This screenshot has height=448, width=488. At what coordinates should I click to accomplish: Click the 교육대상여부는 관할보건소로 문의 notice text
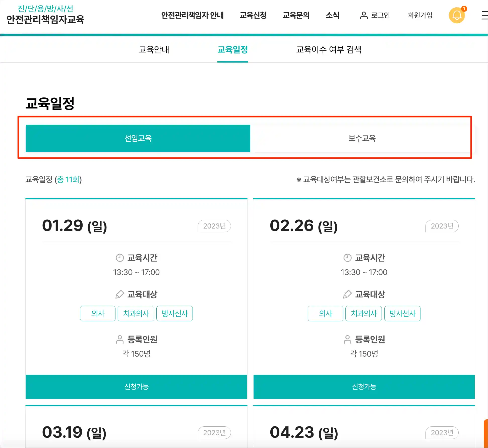tap(386, 180)
